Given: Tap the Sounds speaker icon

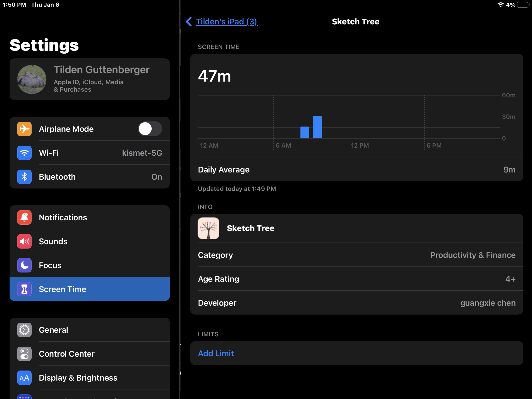Looking at the screenshot, I should tap(24, 241).
